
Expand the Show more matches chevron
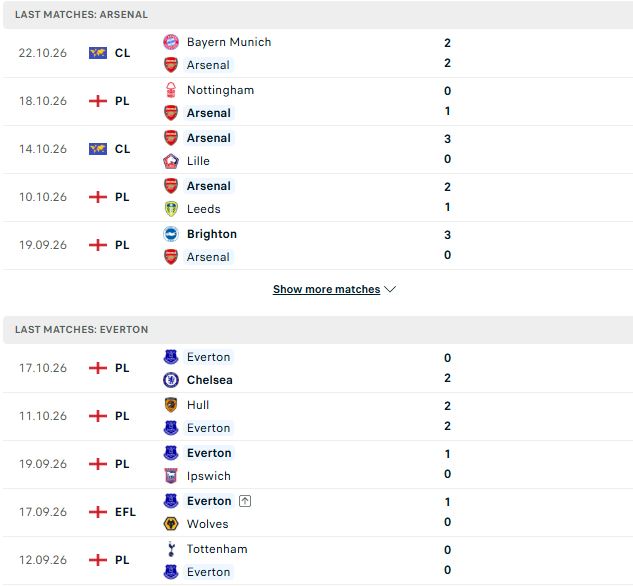pyautogui.click(x=390, y=289)
